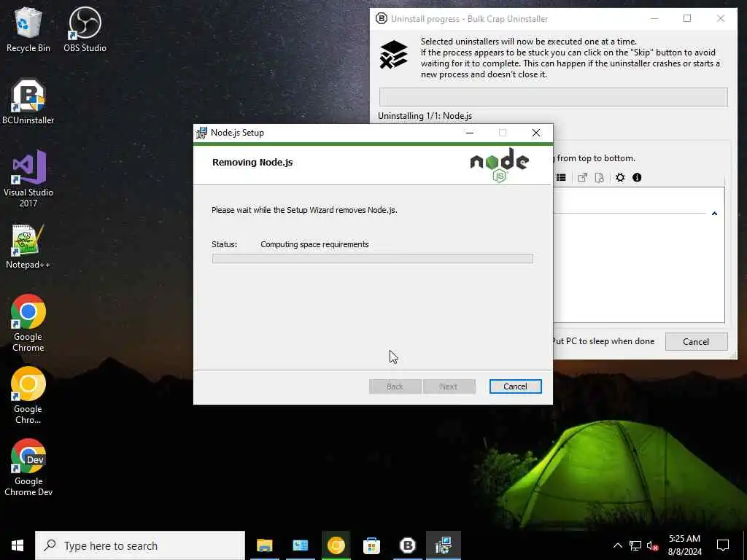Launch Notepad++ from the desktop
Viewport: 747px width, 560px height.
[28, 246]
